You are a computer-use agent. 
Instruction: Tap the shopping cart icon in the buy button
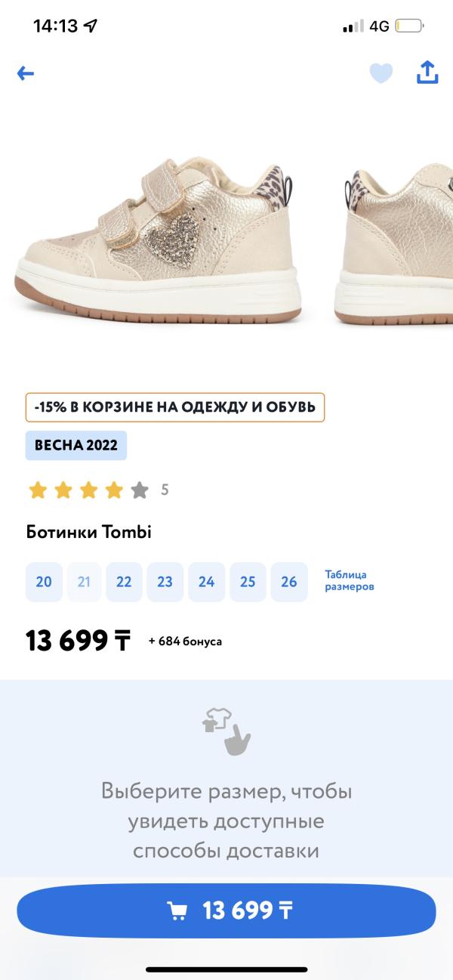pyautogui.click(x=177, y=910)
